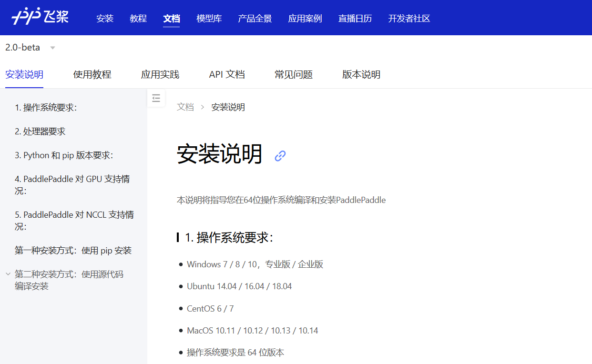Jump to 5. PaddlePaddle 对 NCCL 支持情况
592x364 pixels.
pos(74,221)
